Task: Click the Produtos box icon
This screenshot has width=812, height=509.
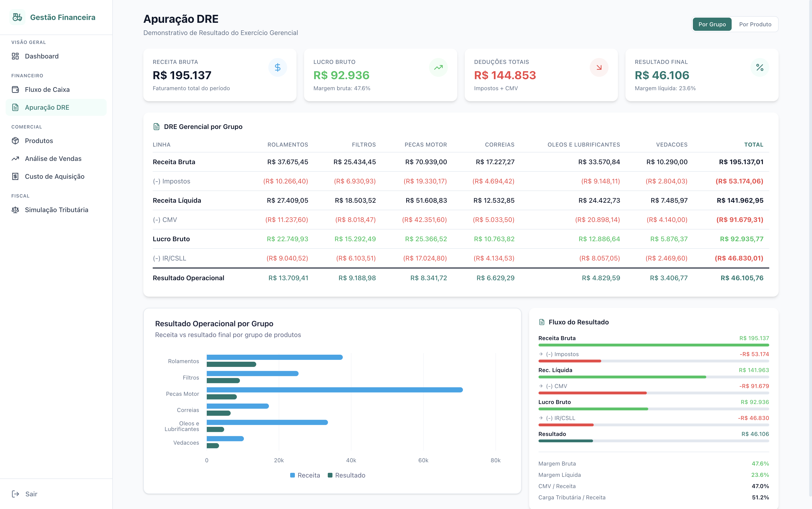Action: 15,141
